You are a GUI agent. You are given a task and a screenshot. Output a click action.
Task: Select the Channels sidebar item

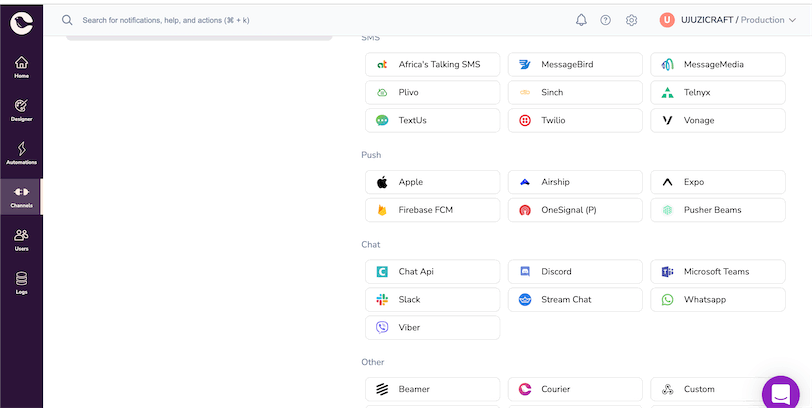(x=21, y=197)
